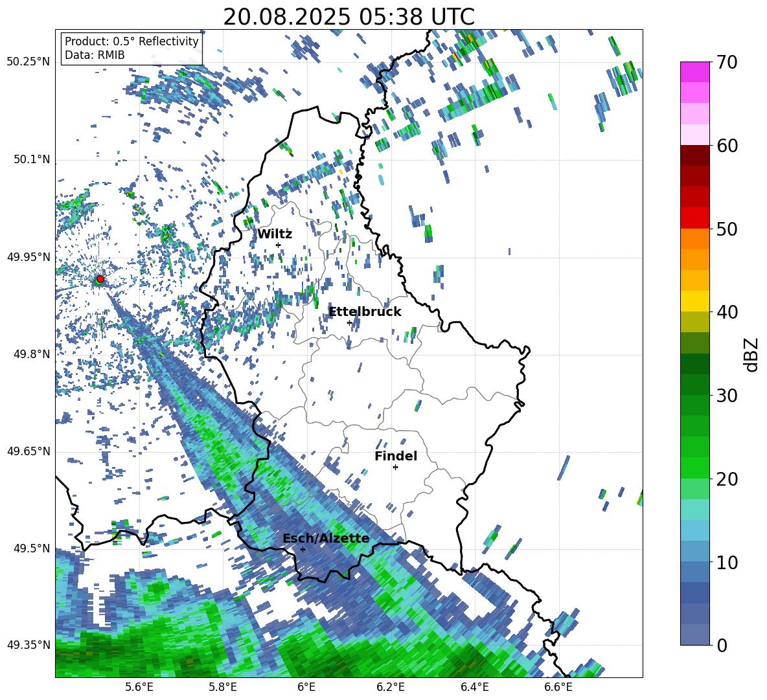Click the 49.65°N latitude tick label
Screen dimensions: 767x700
coord(29,451)
